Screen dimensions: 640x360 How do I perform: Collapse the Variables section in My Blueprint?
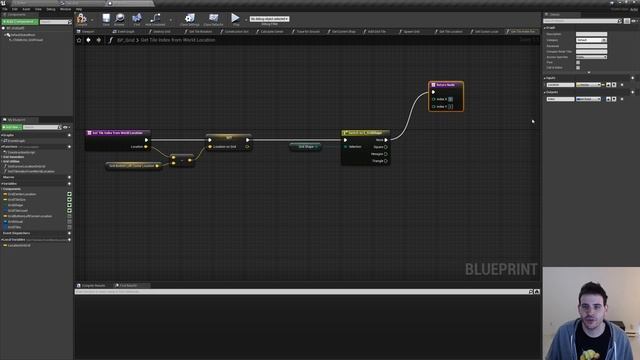pos(2,184)
